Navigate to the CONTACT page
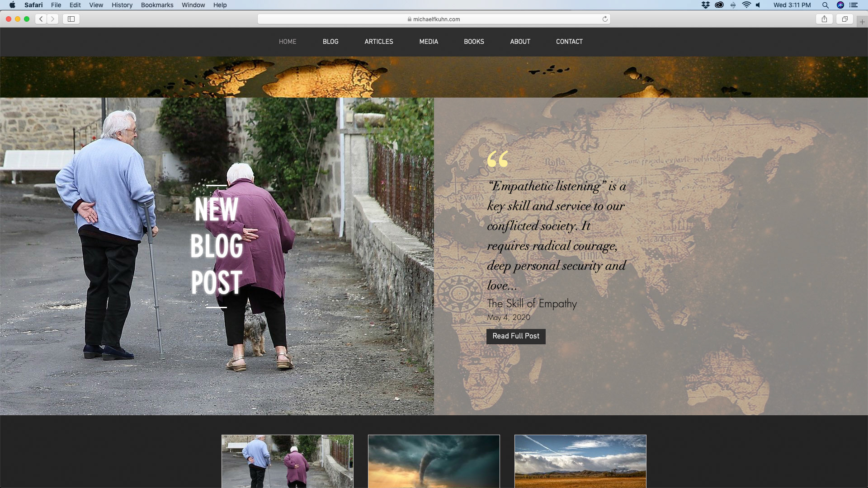The width and height of the screenshot is (868, 488). point(569,42)
